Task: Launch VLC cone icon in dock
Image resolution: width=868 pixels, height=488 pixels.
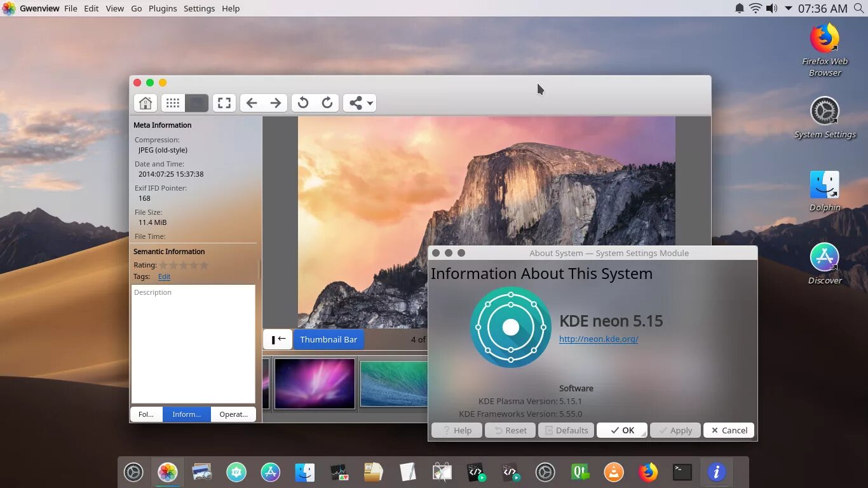Action: click(x=614, y=472)
